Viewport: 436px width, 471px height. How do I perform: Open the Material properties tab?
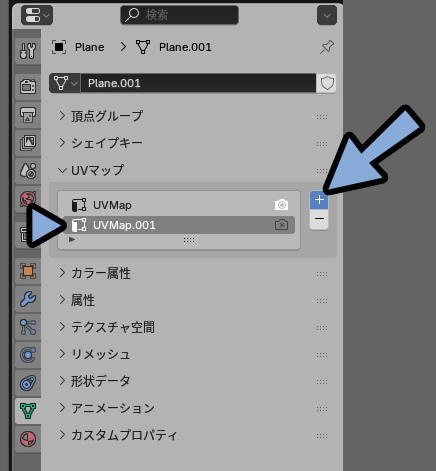(28, 439)
